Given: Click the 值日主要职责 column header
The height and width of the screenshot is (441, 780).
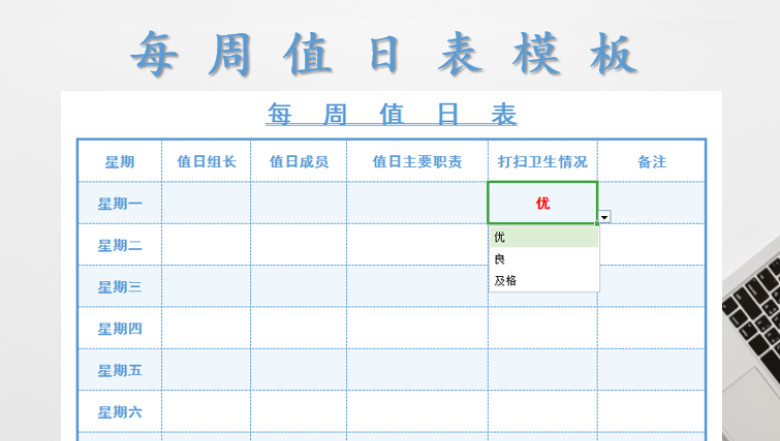Looking at the screenshot, I should tap(417, 162).
